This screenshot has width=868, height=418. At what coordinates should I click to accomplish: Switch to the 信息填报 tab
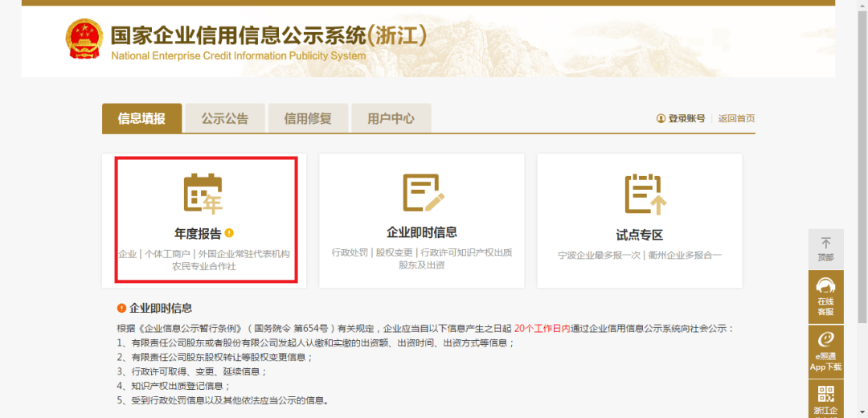click(x=141, y=118)
